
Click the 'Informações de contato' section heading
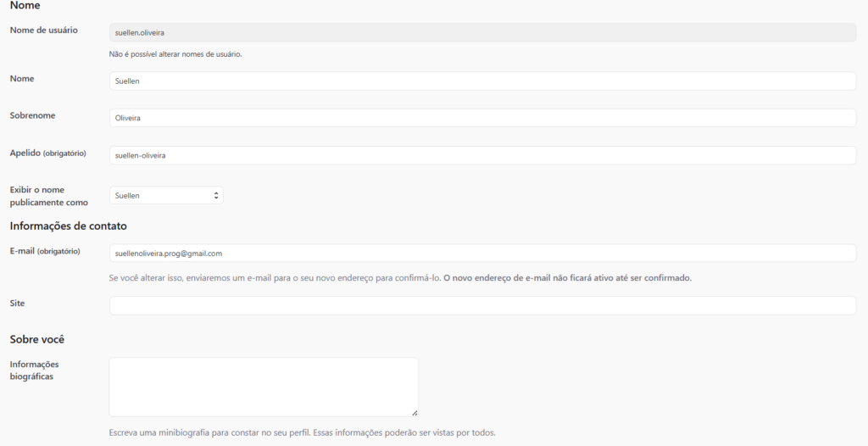[x=69, y=226]
